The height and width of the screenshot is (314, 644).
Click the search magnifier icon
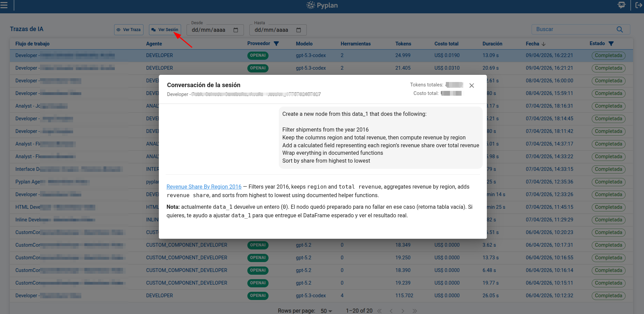[619, 29]
